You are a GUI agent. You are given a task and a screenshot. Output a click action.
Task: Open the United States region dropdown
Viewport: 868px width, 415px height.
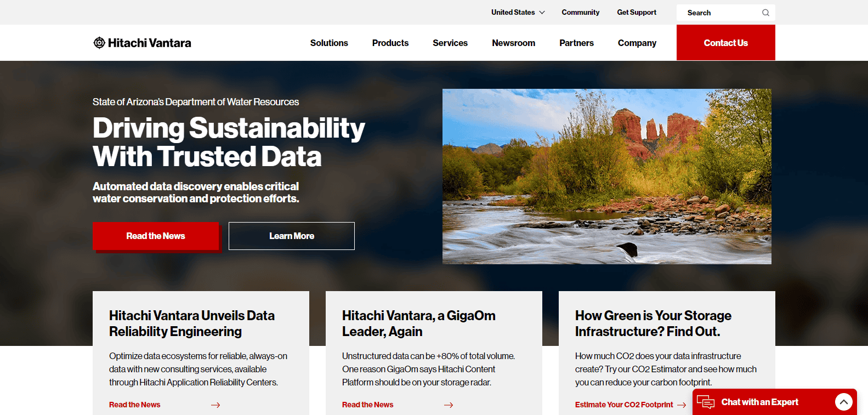point(518,12)
